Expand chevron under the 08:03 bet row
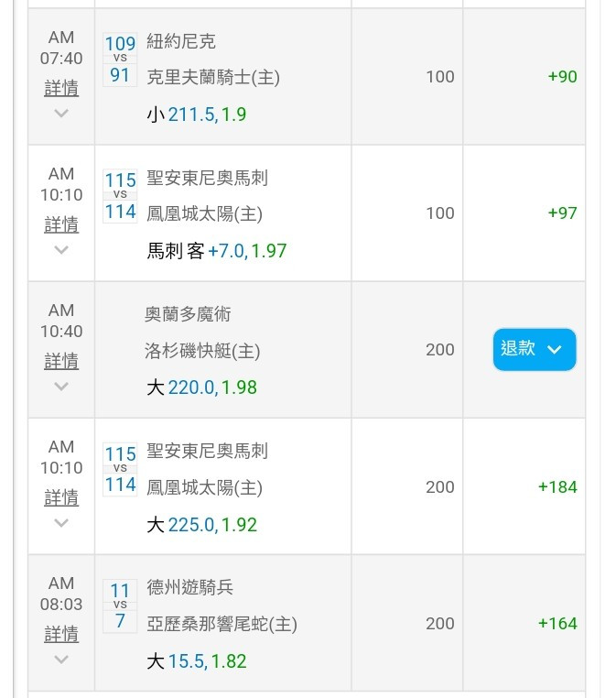 (61, 660)
